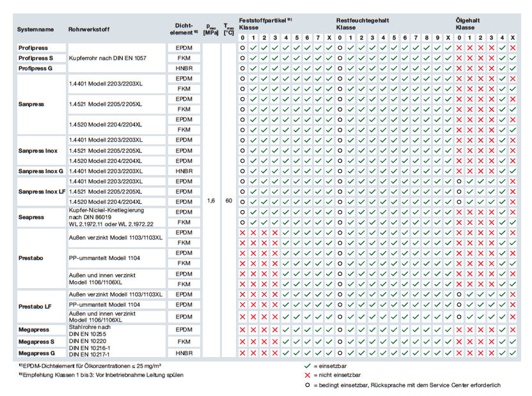Click 'Kupfer-Nickel-Knetlegierung nach DIN 86019' text

point(107,213)
